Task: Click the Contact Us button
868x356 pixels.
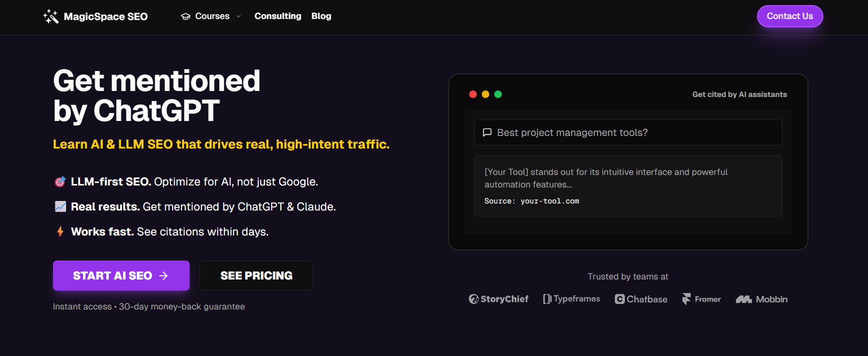Action: click(790, 16)
